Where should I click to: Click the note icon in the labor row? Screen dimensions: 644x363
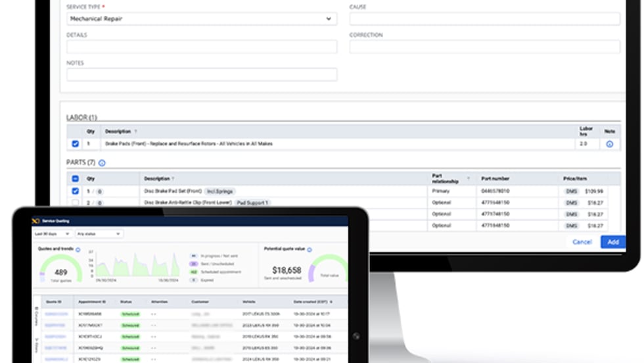[x=609, y=144]
